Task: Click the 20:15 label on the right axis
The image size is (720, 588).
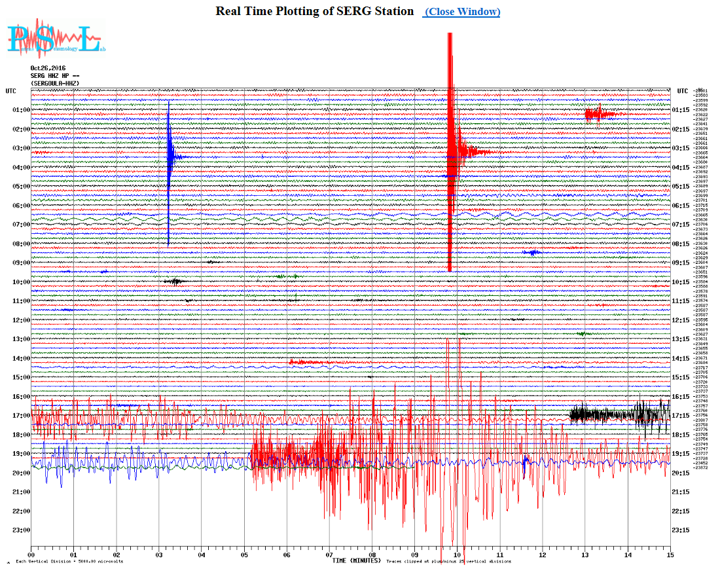Action: click(x=681, y=473)
